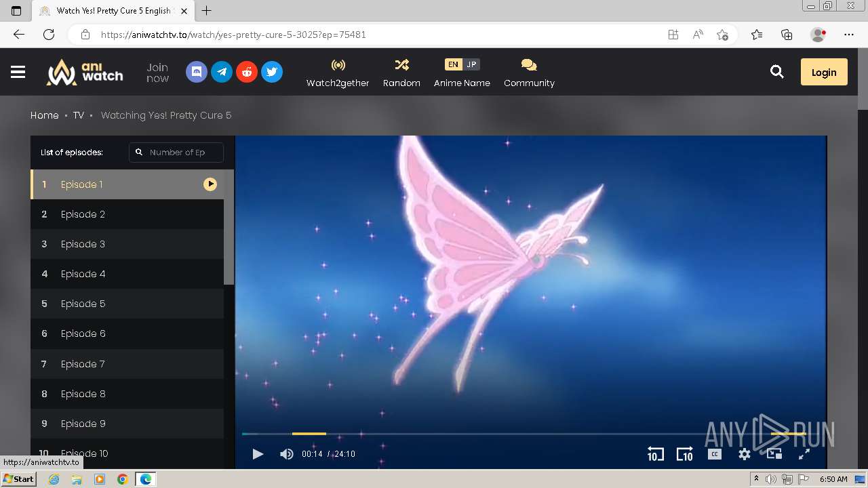
Task: Toggle closed captions
Action: (x=715, y=454)
